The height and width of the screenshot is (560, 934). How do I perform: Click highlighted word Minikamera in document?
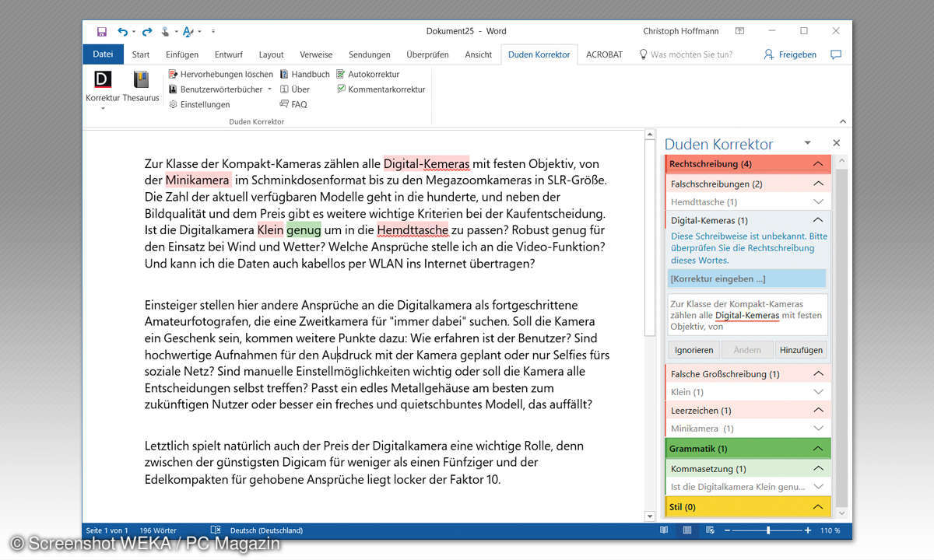pyautogui.click(x=198, y=180)
